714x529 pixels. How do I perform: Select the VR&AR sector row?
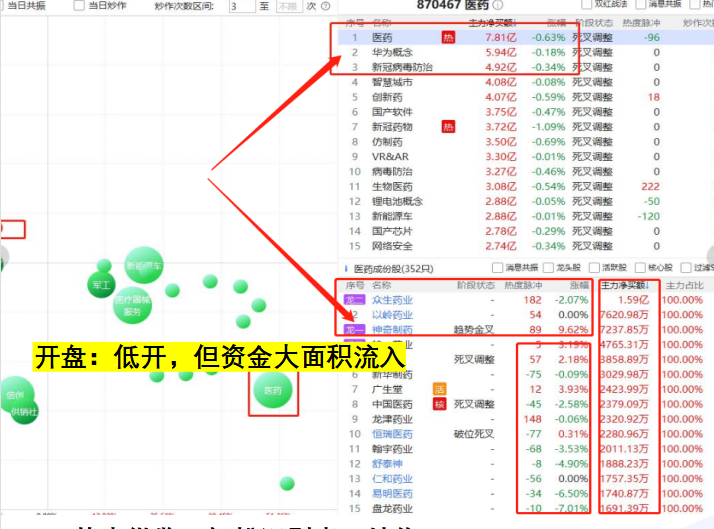click(x=526, y=157)
